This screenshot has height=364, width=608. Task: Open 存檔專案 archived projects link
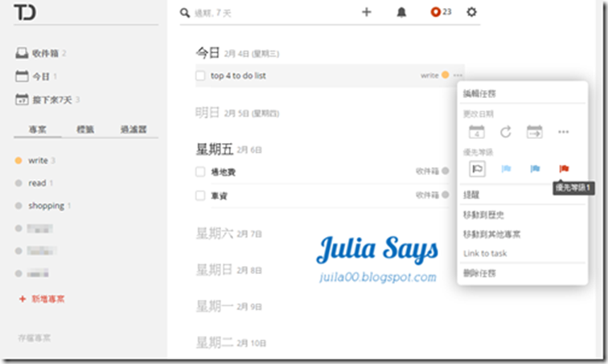(x=34, y=337)
